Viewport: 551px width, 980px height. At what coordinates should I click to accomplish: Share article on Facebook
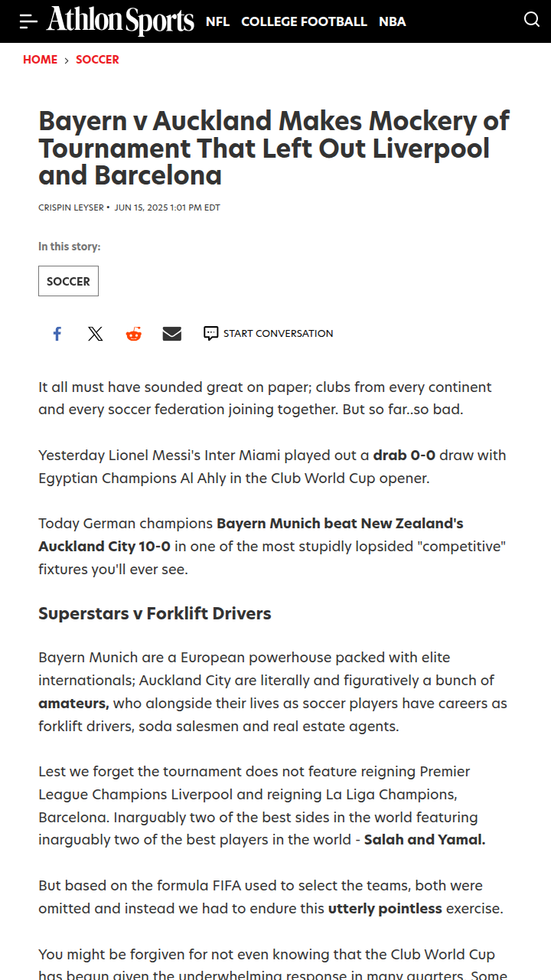coord(57,334)
